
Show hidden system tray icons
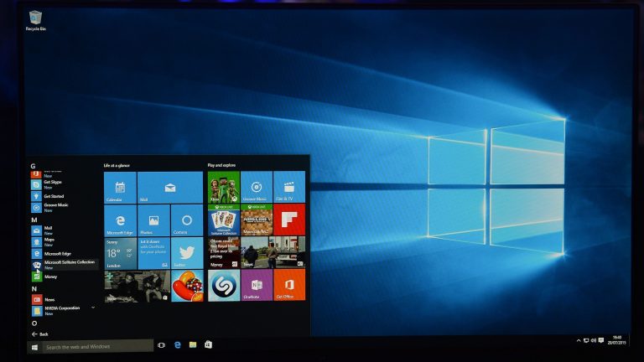click(579, 340)
